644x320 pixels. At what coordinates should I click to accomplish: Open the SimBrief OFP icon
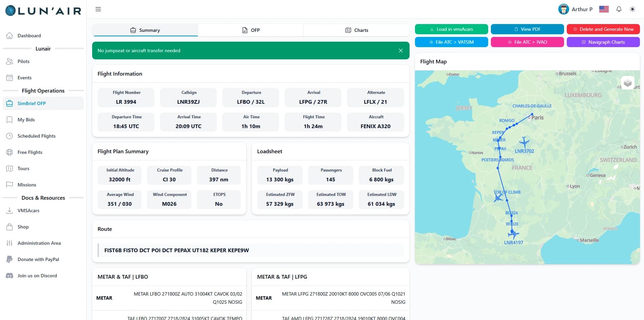[9, 103]
